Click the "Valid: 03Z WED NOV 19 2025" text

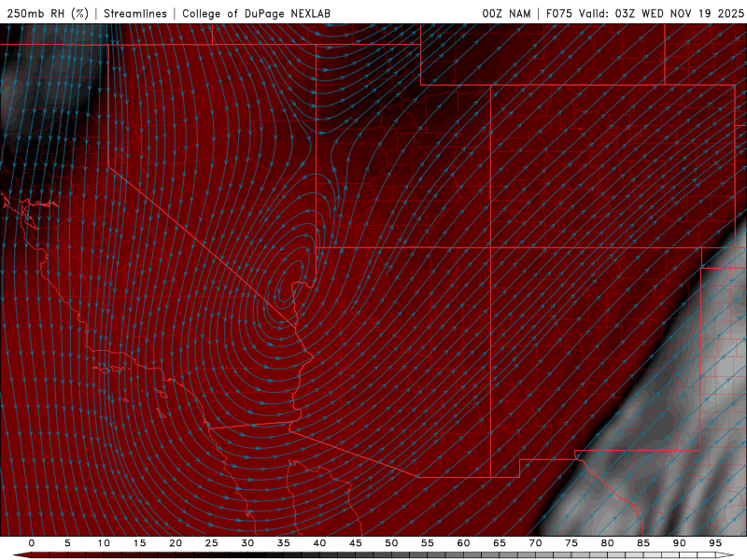pyautogui.click(x=661, y=13)
